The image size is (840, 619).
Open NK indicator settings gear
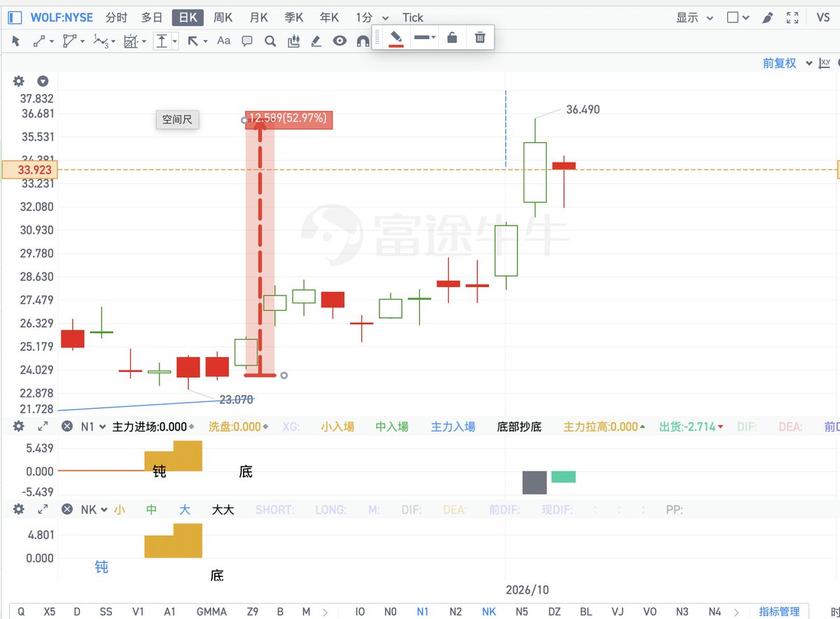(19, 509)
